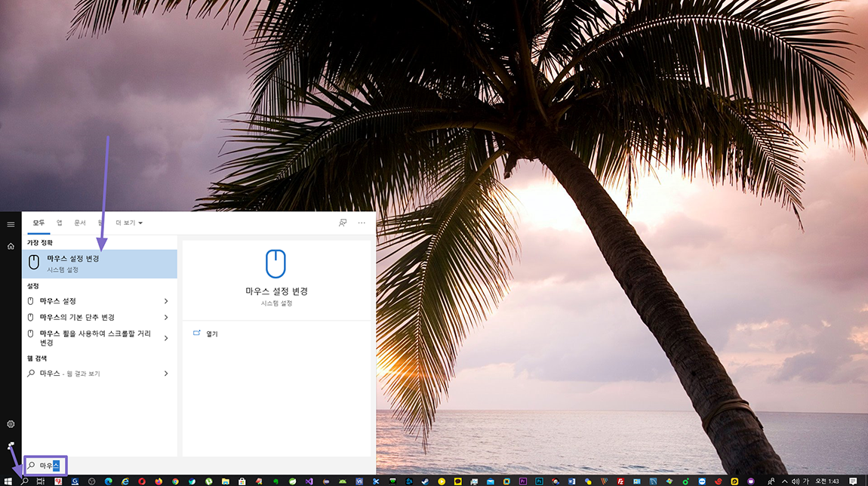Open File Explorer from the taskbar
868x486 pixels.
[x=226, y=481]
